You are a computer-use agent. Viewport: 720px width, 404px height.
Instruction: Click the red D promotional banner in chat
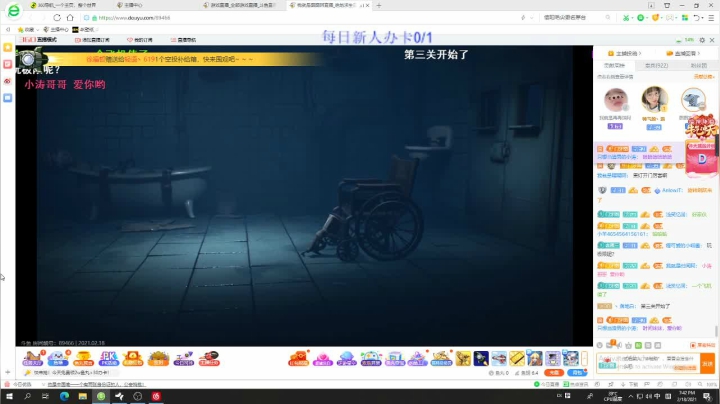[701, 158]
